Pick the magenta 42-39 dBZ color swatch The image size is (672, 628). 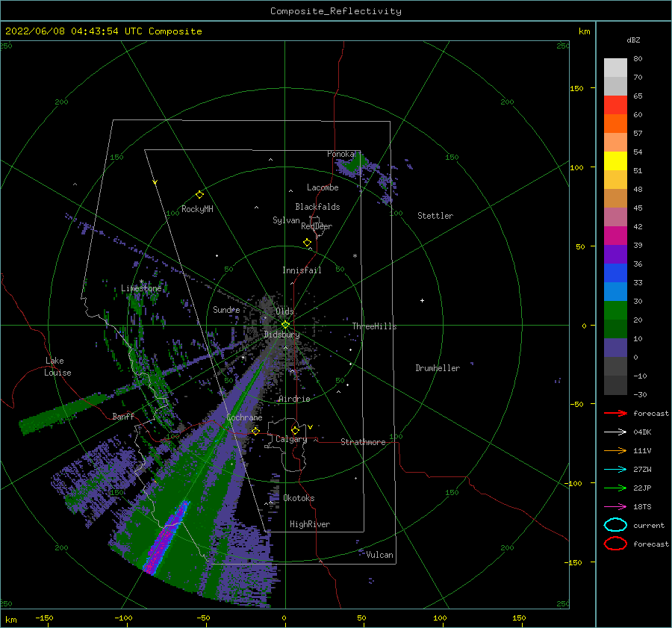615,236
